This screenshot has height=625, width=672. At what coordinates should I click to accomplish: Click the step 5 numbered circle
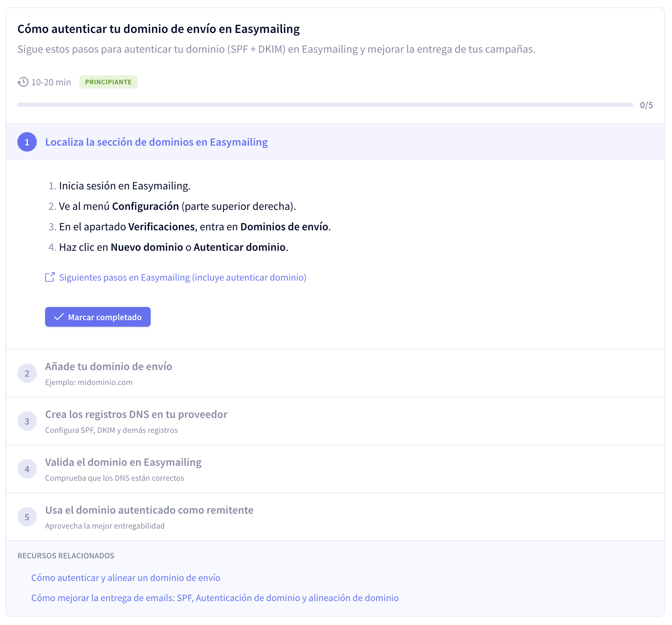click(27, 517)
